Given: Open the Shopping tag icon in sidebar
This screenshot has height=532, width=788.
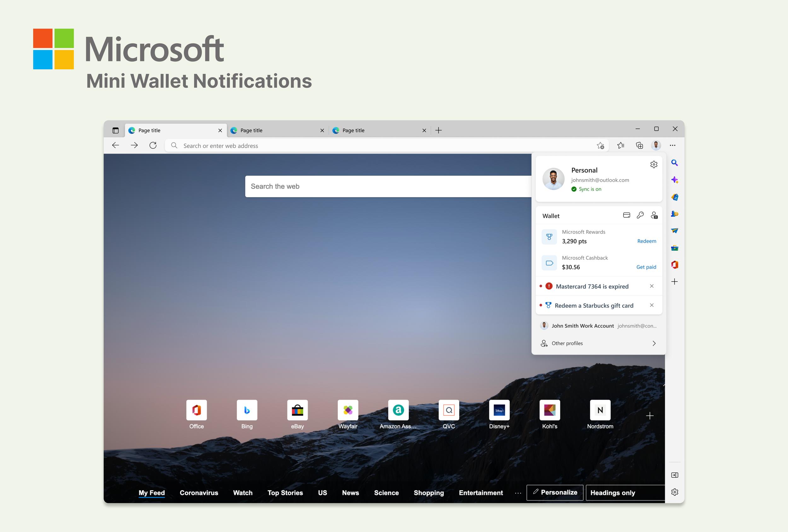Looking at the screenshot, I should coord(675,197).
